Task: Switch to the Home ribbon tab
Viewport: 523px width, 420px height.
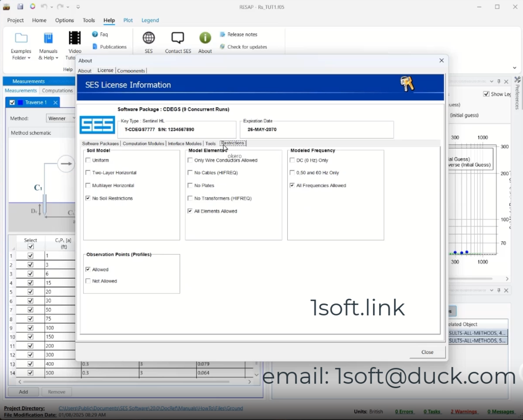Action: point(39,20)
